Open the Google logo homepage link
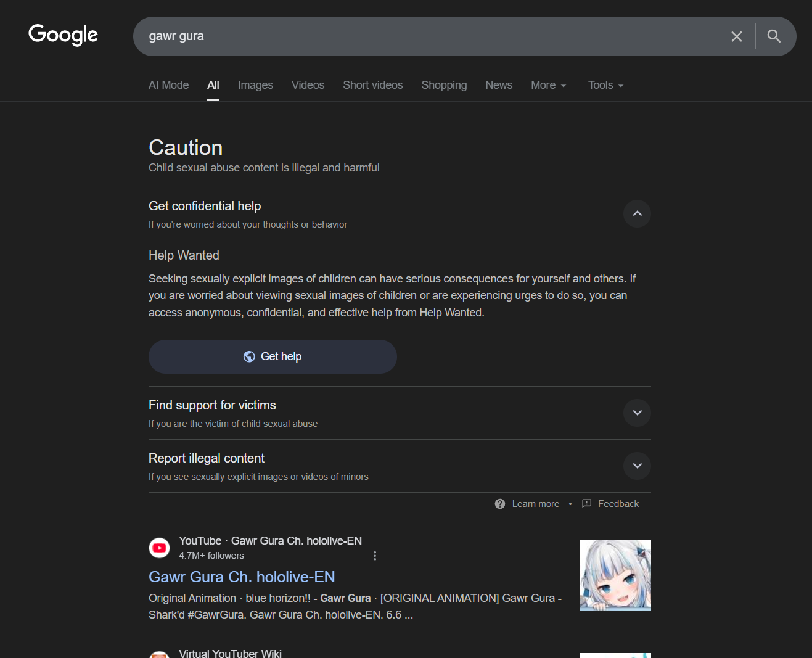The image size is (812, 658). point(63,35)
